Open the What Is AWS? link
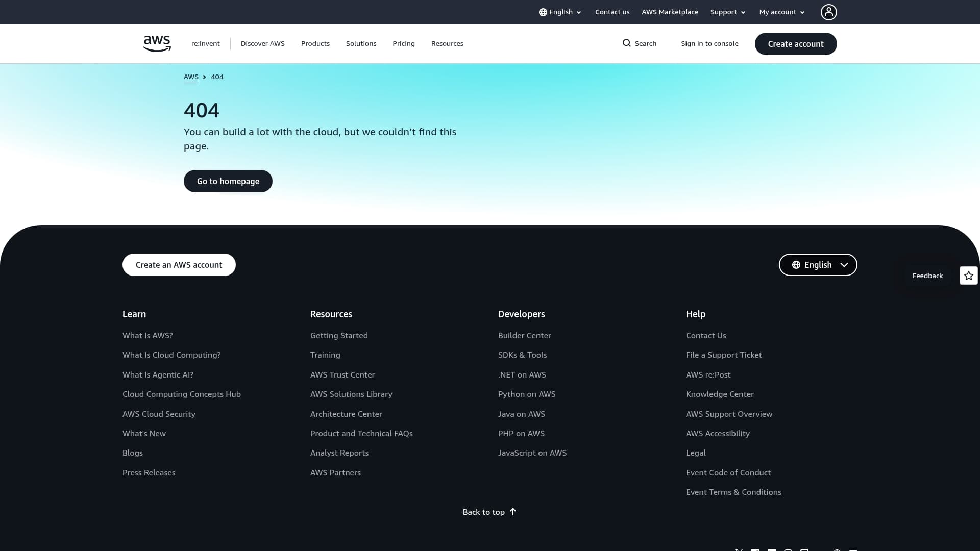 (148, 335)
